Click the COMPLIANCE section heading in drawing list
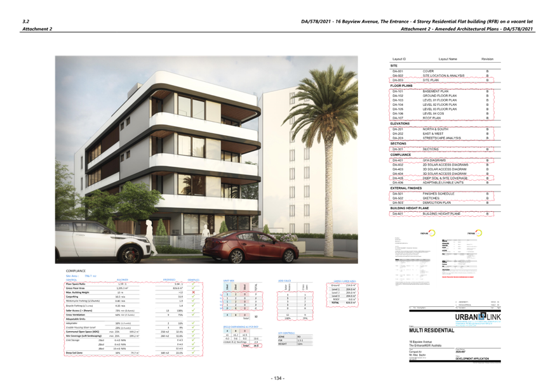Viewport: 555px width, 392px height. [x=401, y=154]
